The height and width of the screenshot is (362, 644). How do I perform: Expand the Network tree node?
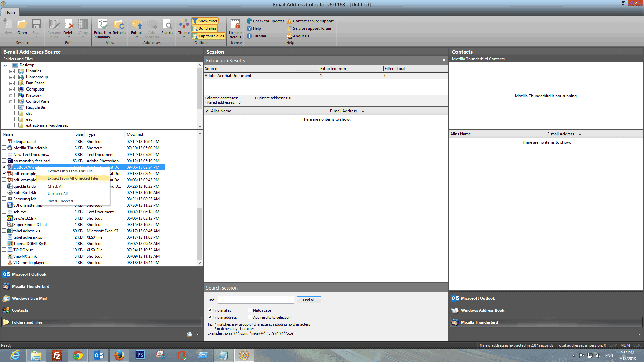(x=11, y=96)
